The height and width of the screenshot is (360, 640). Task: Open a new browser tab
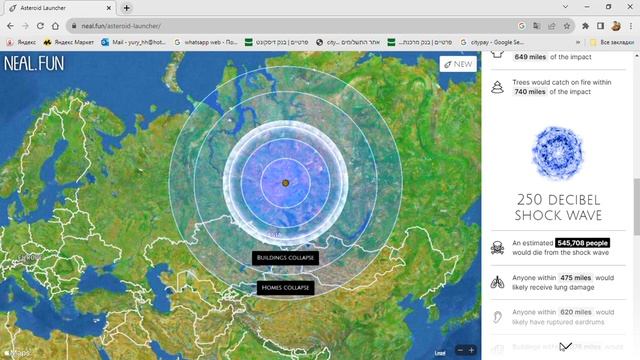coord(127,8)
